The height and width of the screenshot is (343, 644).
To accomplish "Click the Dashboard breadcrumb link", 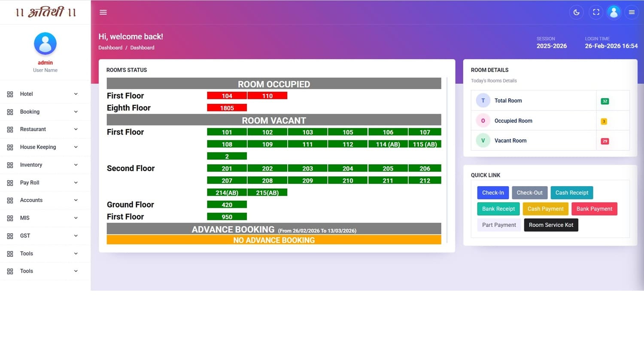I will coord(110,48).
